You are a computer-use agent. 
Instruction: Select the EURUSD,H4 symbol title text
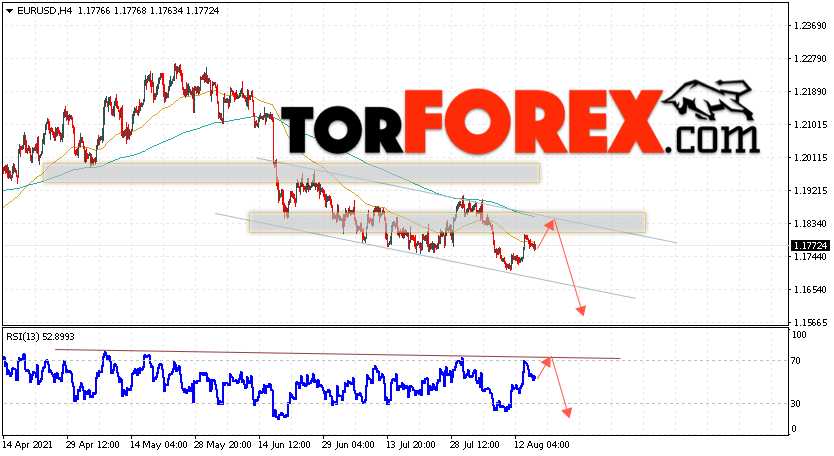(x=45, y=11)
